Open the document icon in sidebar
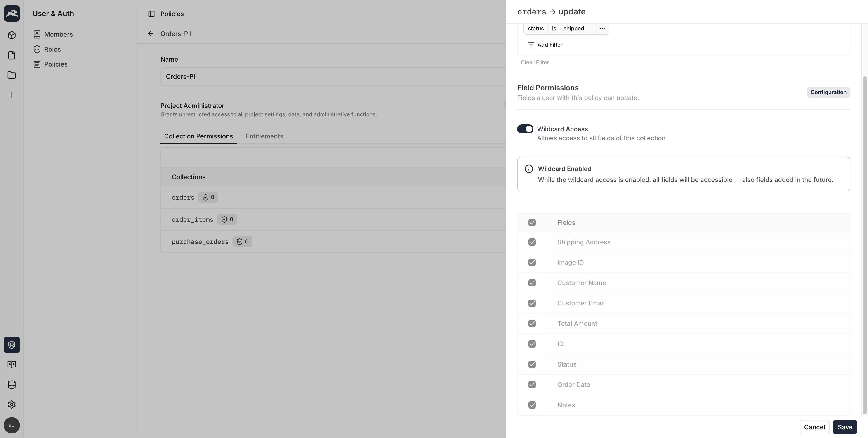Viewport: 868px width, 438px height. coord(12,55)
